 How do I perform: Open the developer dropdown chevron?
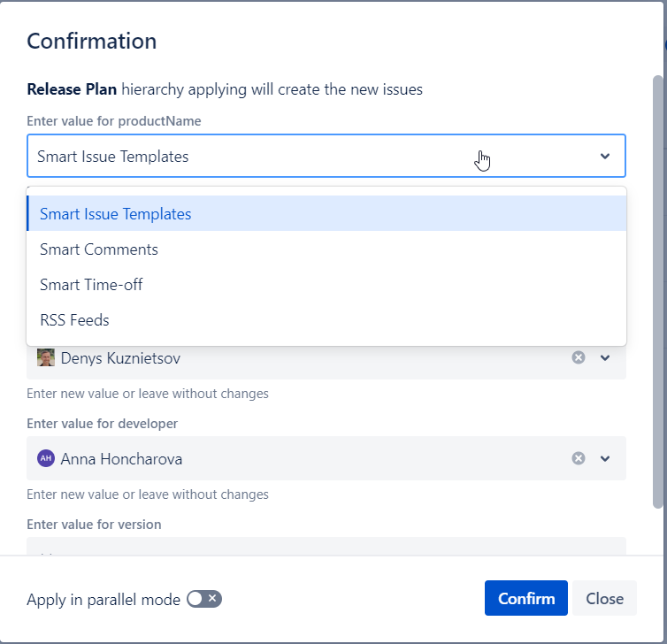[x=605, y=458]
